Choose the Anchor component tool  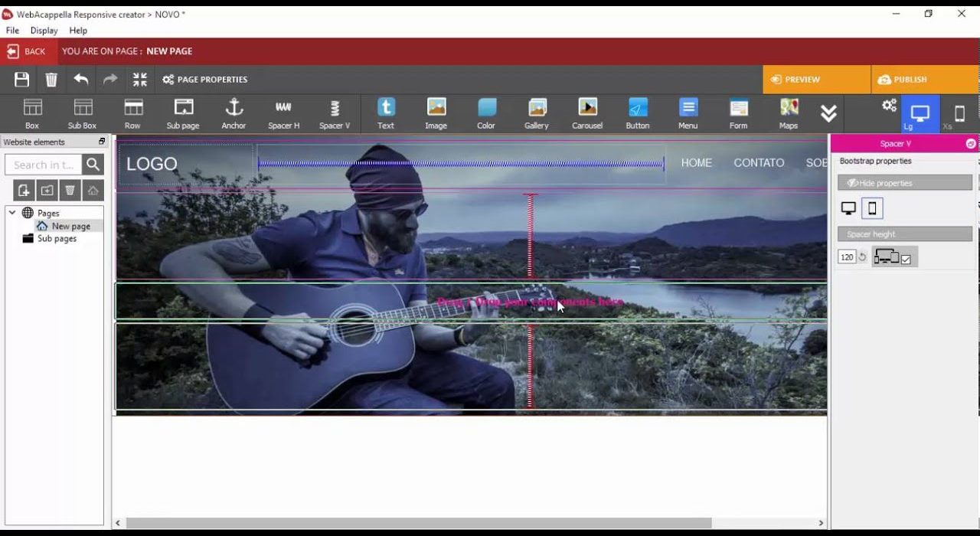[x=234, y=113]
